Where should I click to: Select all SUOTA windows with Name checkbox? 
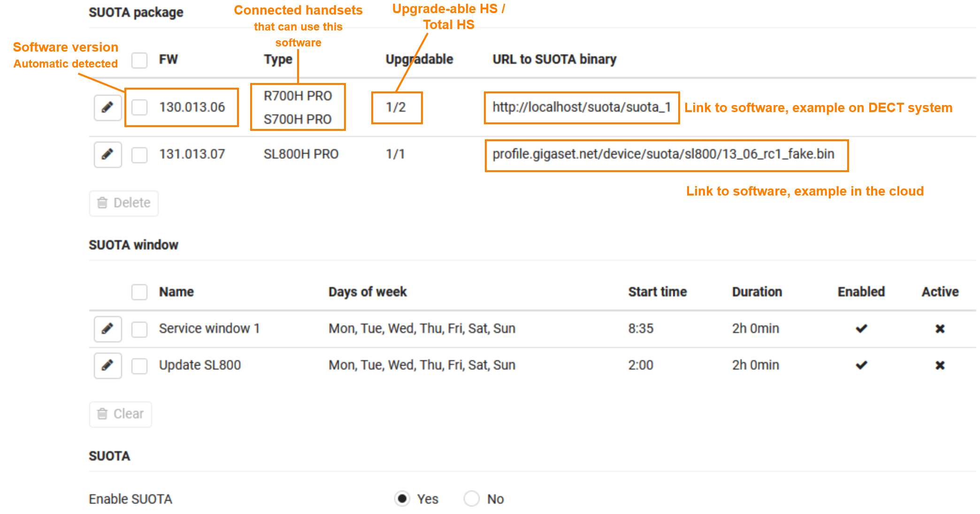pyautogui.click(x=139, y=292)
